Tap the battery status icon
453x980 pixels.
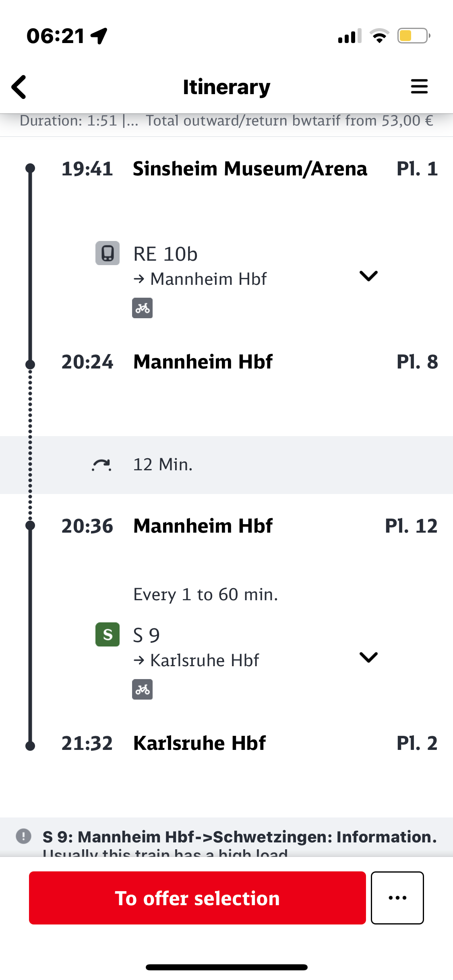413,36
